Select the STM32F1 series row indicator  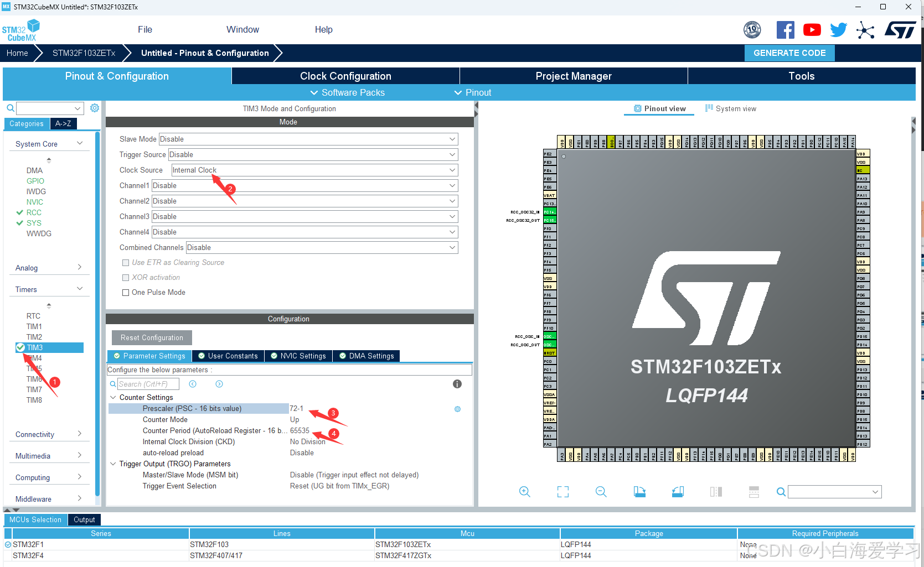click(8, 544)
